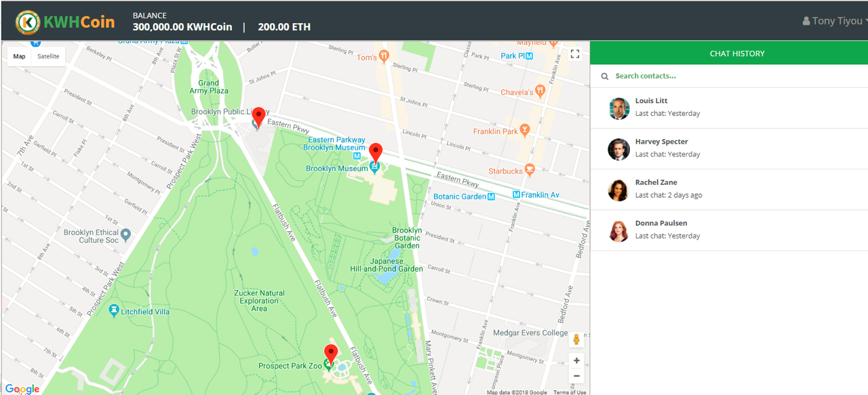Click Rachel Zane's avatar thumbnail
Image resolution: width=868 pixels, height=395 pixels.
[x=618, y=190]
